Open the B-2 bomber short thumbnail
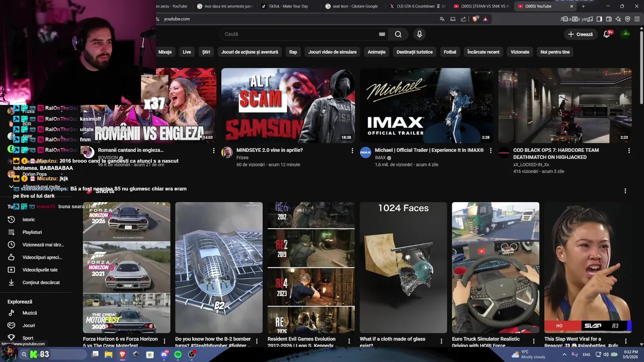The height and width of the screenshot is (362, 644). (219, 267)
